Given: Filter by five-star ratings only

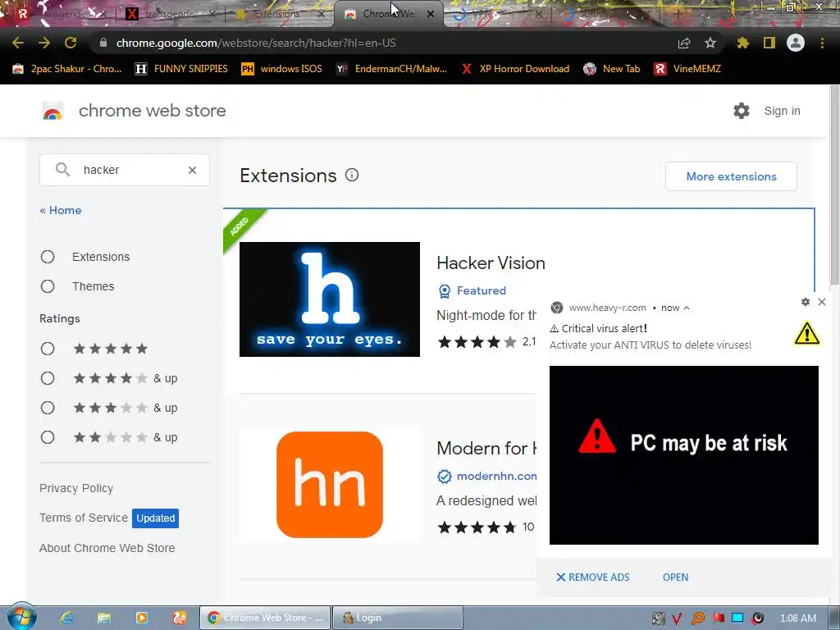Looking at the screenshot, I should (48, 349).
